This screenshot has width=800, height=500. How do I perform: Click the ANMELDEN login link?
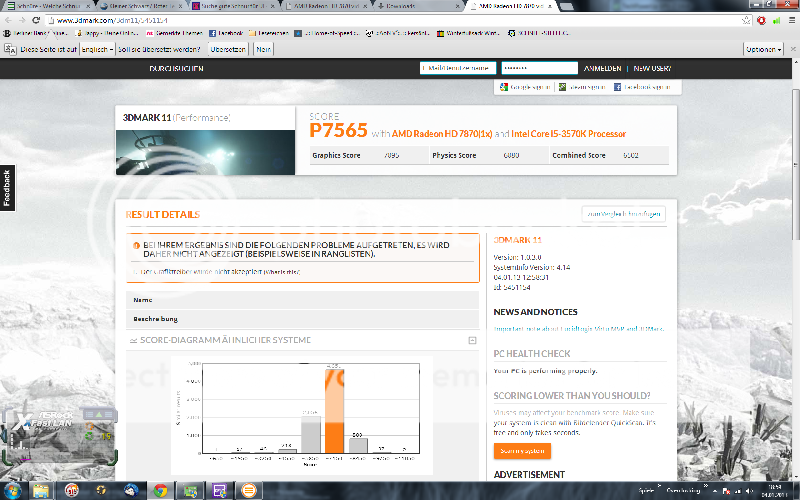pyautogui.click(x=602, y=68)
